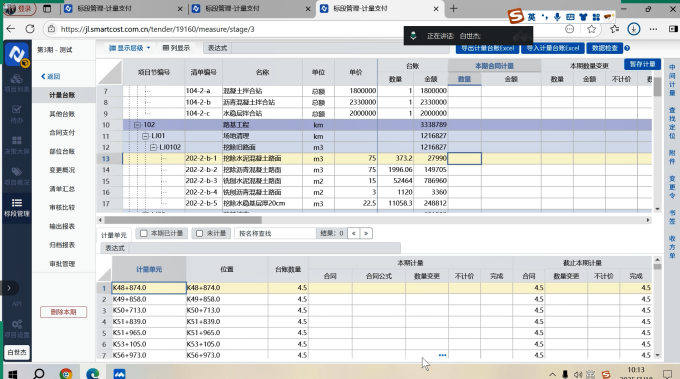This screenshot has height=379, width=680.
Task: Open Windows taskbar search
Action: click(x=39, y=374)
